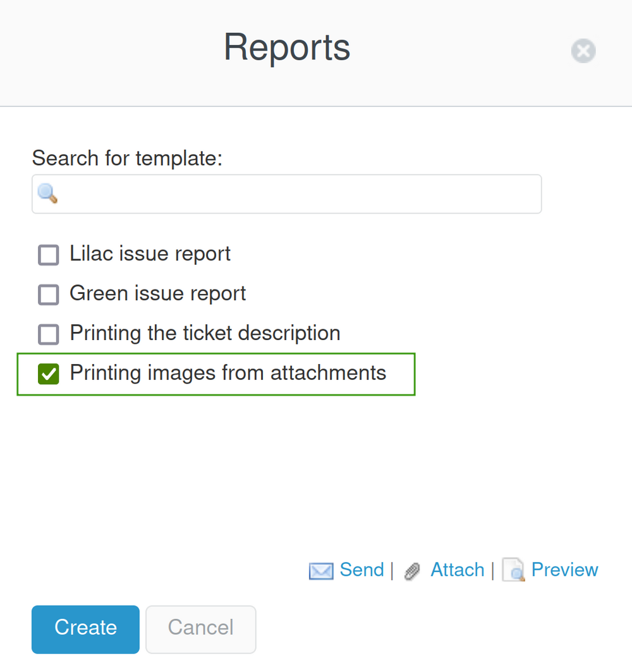
Task: Click the paperclip icon beside Attach
Action: tap(412, 571)
